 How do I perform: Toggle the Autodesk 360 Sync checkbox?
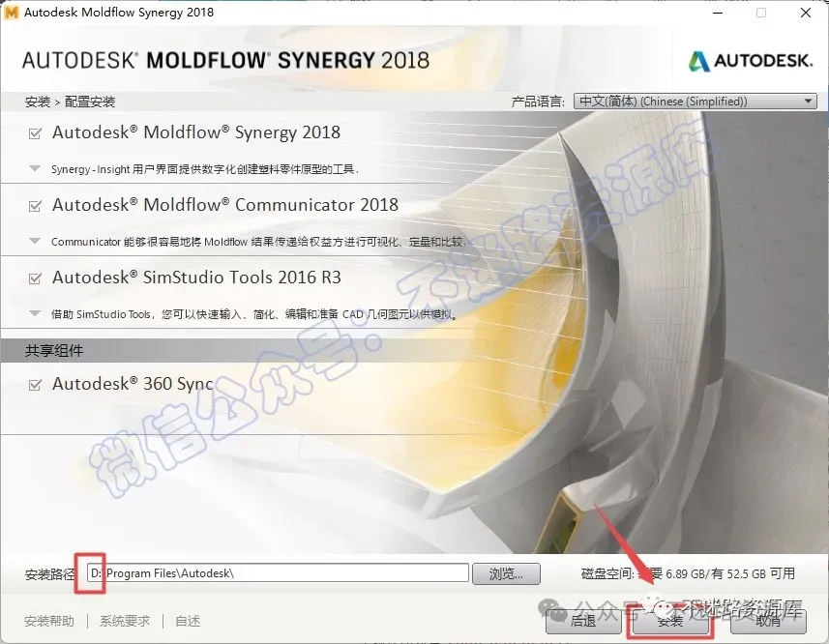[x=35, y=385]
